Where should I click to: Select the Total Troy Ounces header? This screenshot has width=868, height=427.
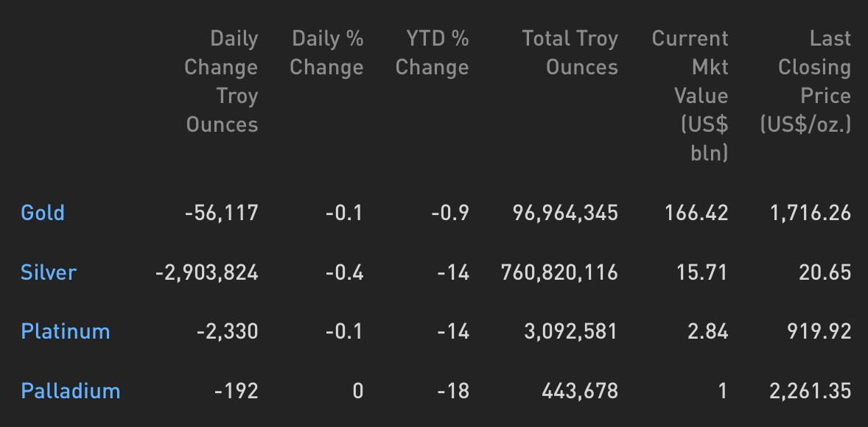(x=570, y=53)
